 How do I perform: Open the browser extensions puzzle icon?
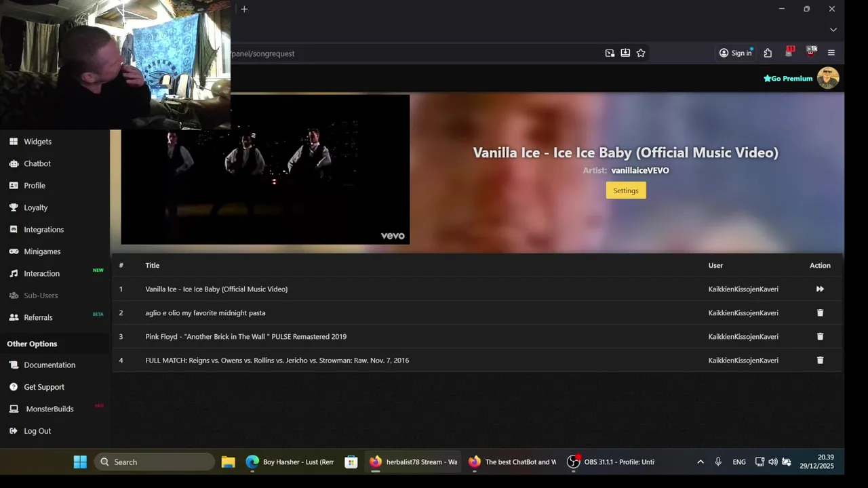[768, 53]
